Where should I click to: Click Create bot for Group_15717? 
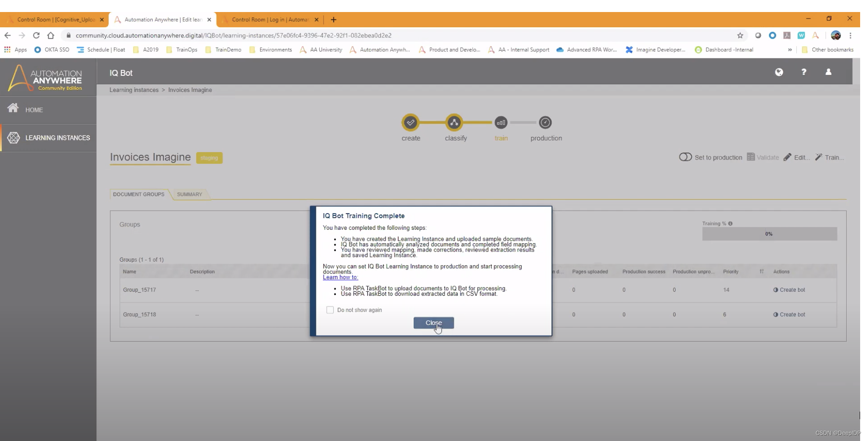789,290
